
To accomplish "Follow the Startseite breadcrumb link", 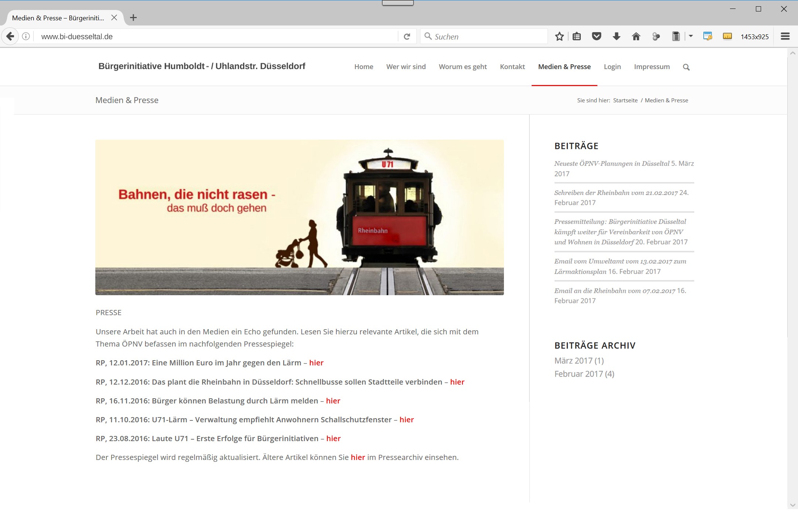I will [x=625, y=100].
